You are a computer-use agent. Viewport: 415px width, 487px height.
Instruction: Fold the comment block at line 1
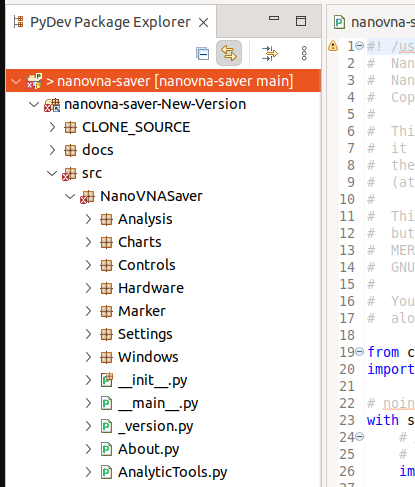(359, 46)
